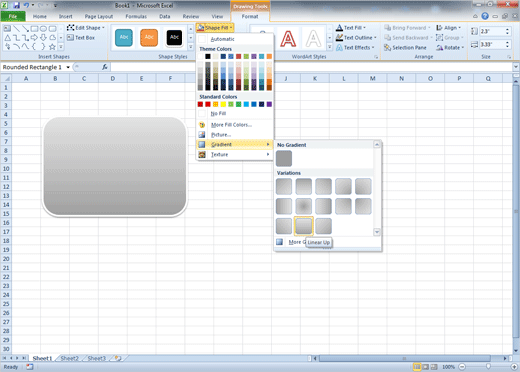Open the WordArt Styles dialog launcher
This screenshot has height=372, width=520.
(376, 57)
